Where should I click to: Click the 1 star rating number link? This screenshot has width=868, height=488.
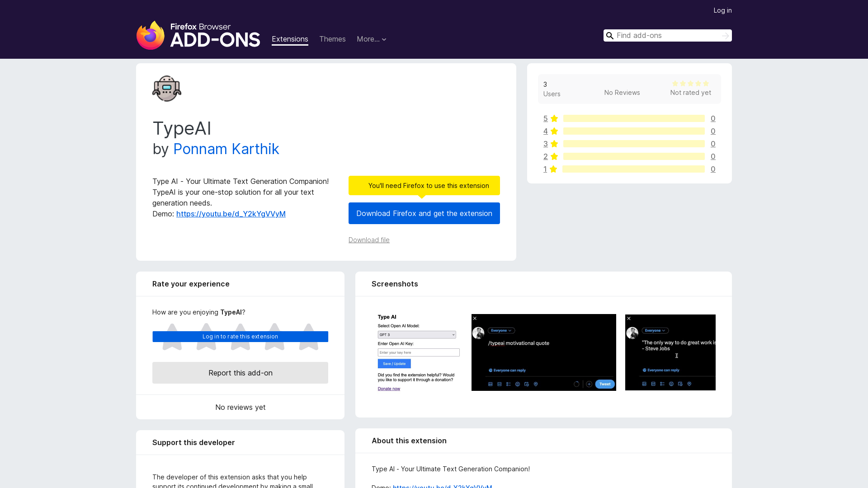click(545, 169)
